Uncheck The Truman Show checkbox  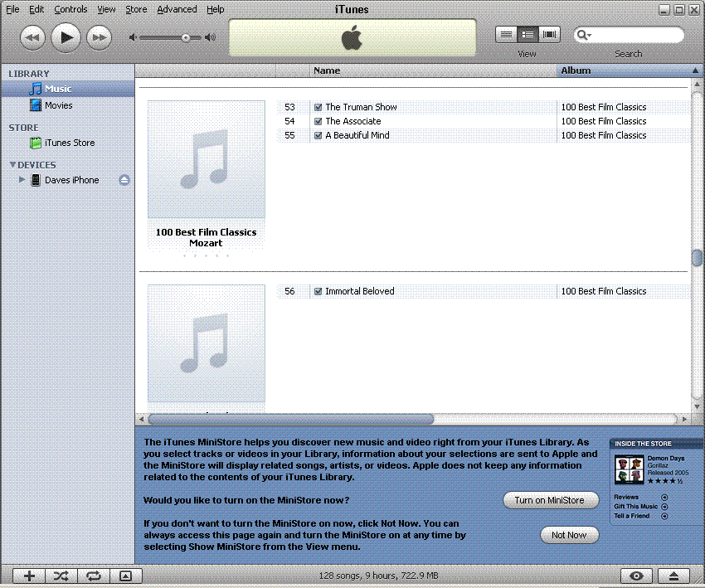coord(318,107)
